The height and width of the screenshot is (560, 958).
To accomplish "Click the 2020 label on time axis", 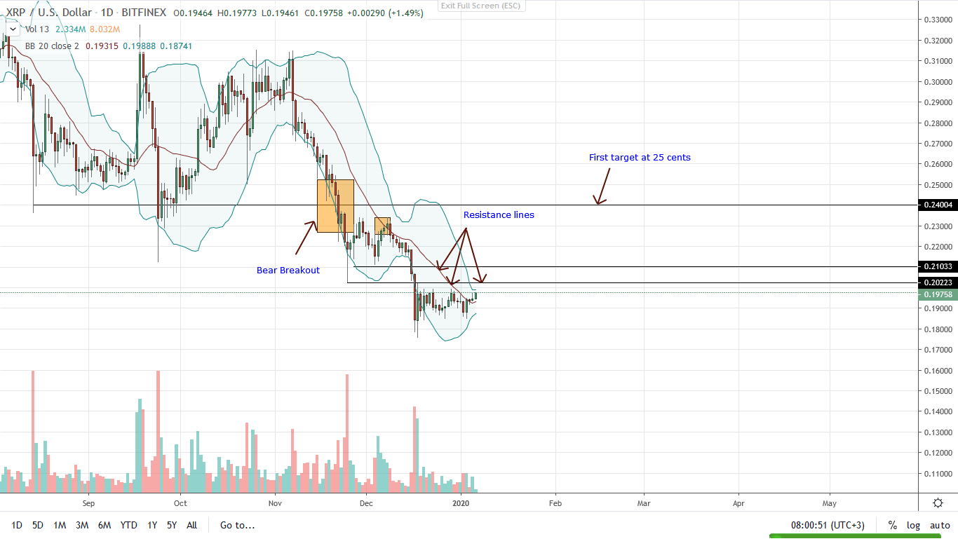I will click(x=461, y=503).
